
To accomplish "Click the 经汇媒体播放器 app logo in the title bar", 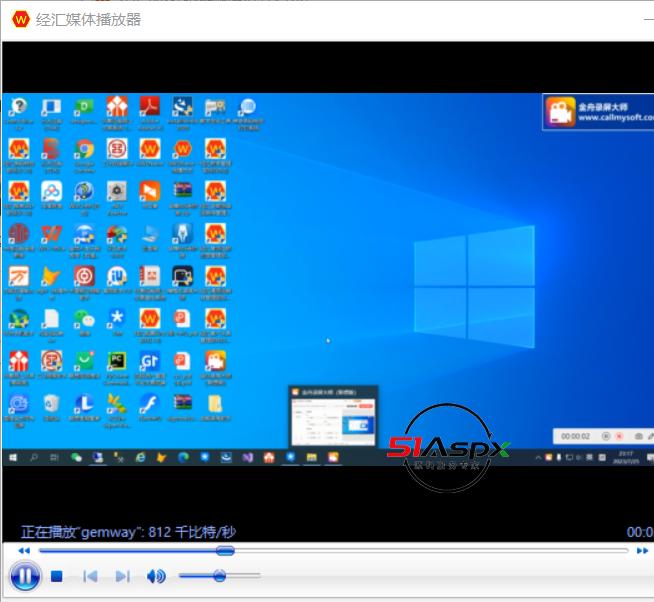I will click(x=20, y=19).
